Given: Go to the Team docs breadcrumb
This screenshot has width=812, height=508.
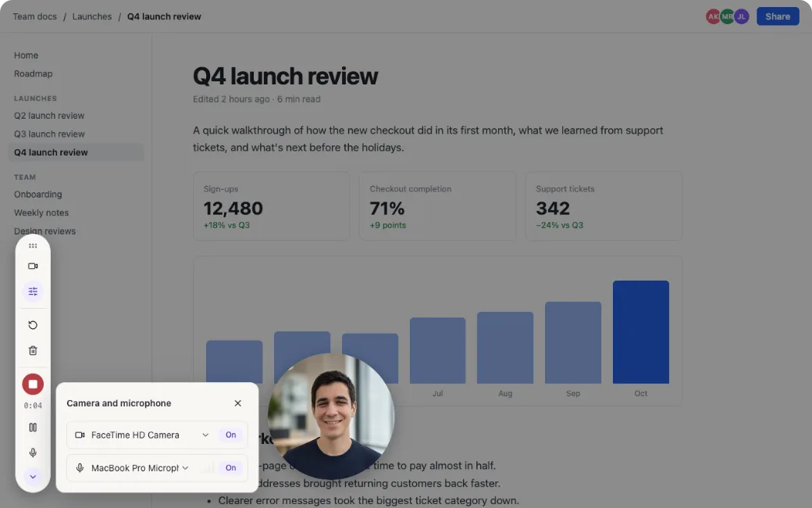Looking at the screenshot, I should [x=34, y=16].
